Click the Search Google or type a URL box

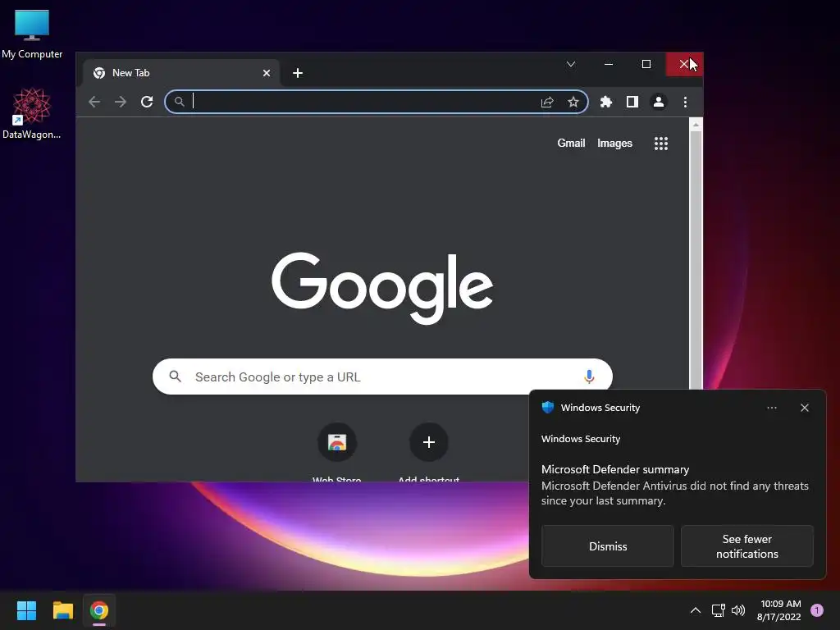382,377
